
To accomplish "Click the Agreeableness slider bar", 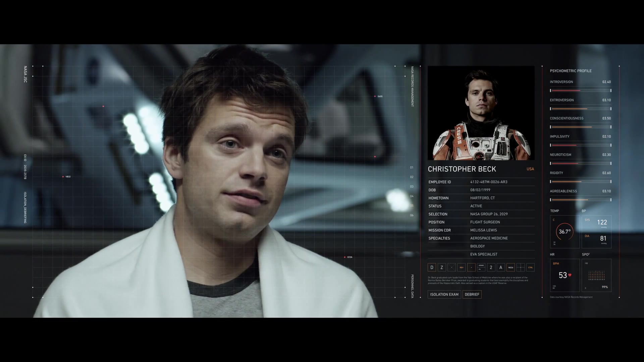I will coord(580,200).
